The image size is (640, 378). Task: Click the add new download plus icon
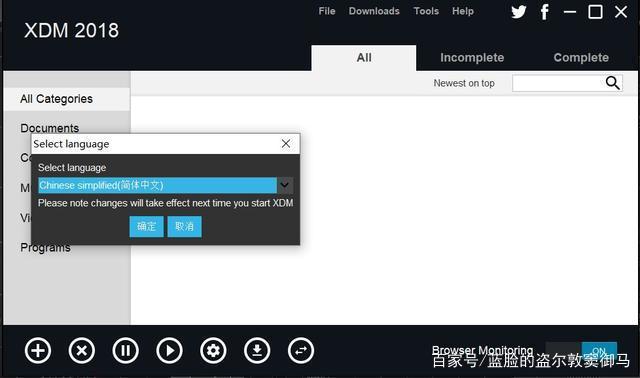coord(38,350)
